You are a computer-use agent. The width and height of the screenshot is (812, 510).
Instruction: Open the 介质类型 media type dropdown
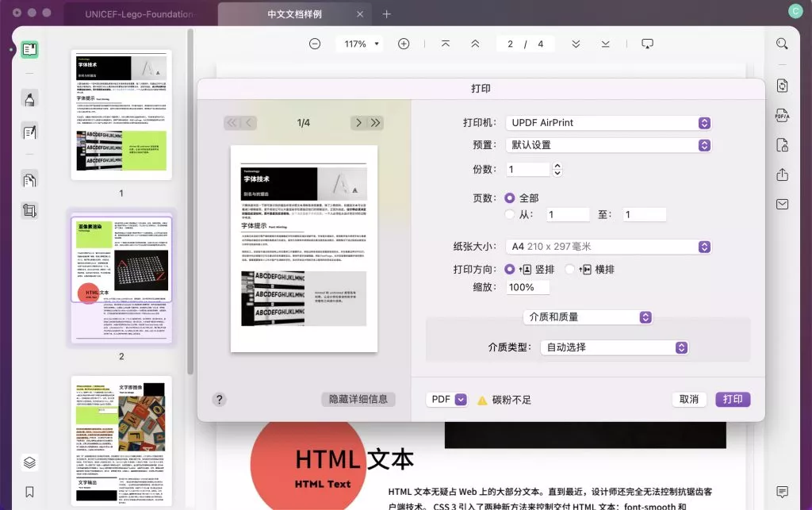pos(615,347)
